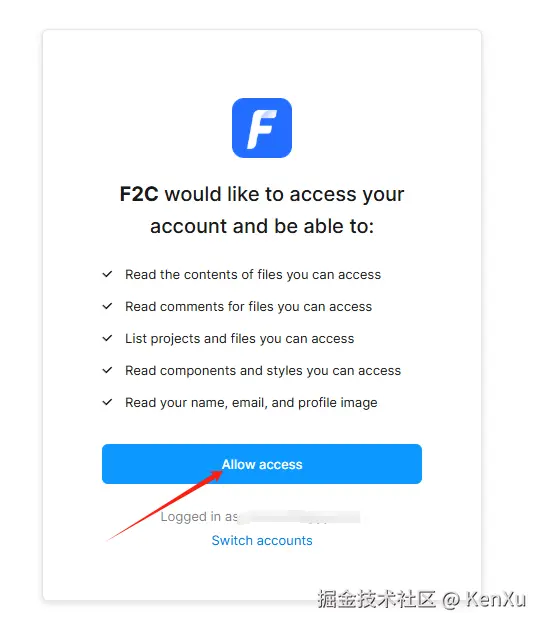Click the blue F2C app logo
The image size is (545, 628).
click(x=262, y=128)
